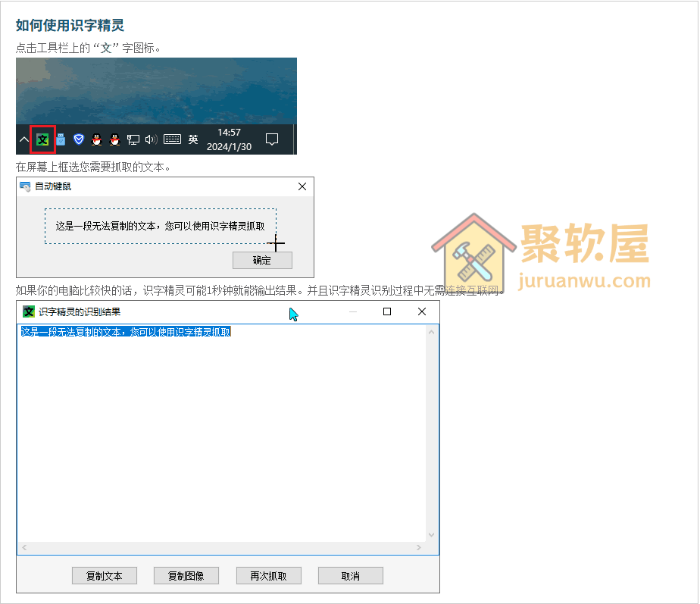700x604 pixels.
Task: Open the touch keyboard tray icon
Action: (x=172, y=139)
